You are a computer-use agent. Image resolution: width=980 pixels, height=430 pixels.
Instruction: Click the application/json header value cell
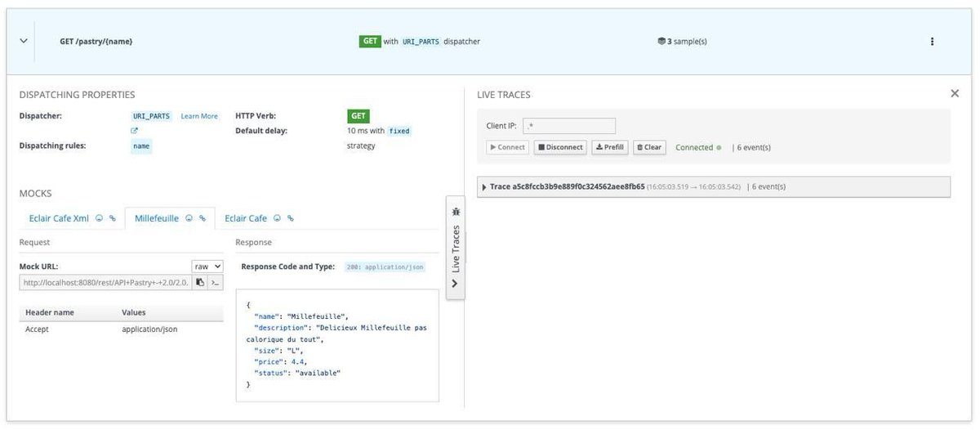(x=149, y=329)
